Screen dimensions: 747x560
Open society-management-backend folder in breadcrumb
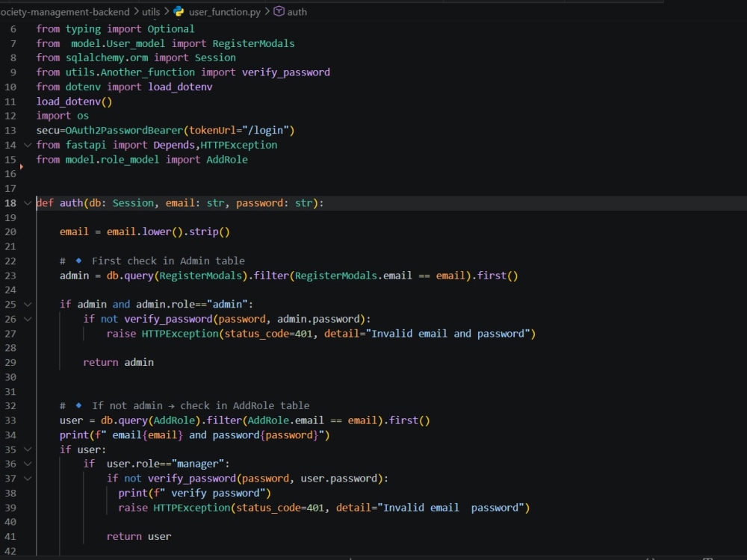[x=65, y=12]
